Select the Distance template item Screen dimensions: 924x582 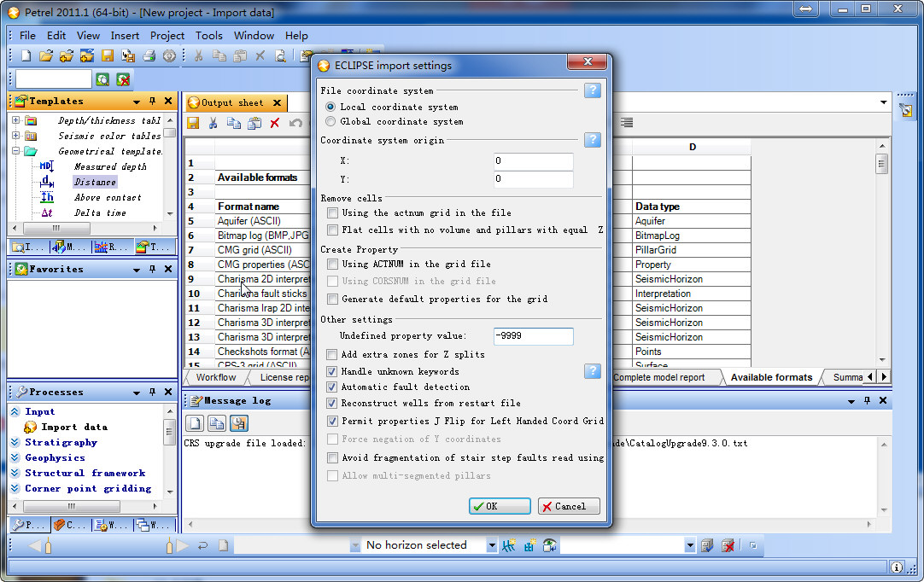(95, 182)
